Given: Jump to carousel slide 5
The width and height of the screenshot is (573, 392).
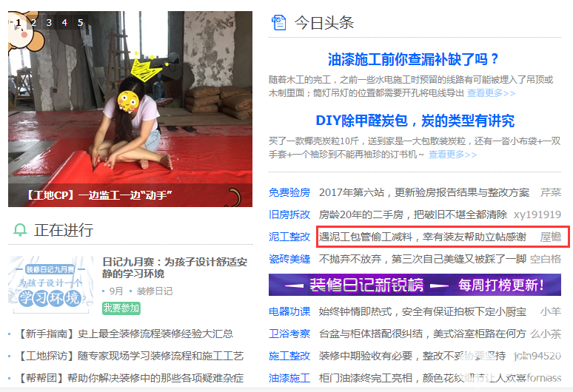Looking at the screenshot, I should tap(81, 23).
